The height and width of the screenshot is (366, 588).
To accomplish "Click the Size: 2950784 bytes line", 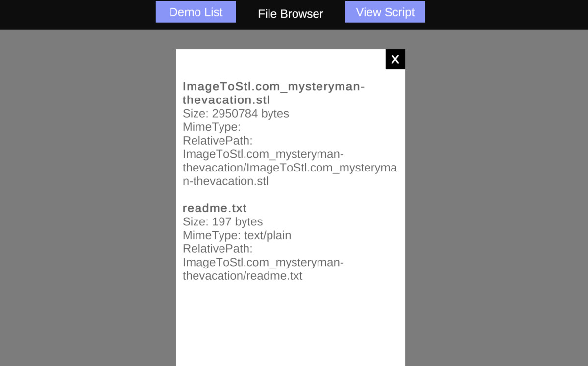I will coord(236,114).
